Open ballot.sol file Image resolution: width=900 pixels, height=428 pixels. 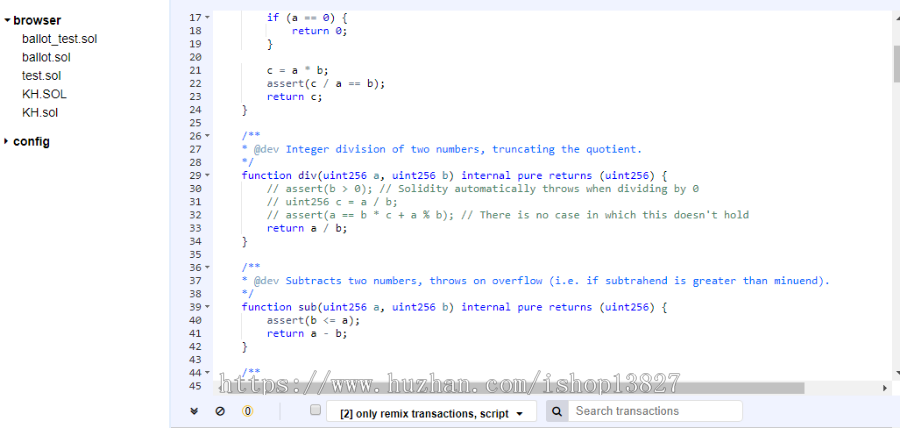click(46, 57)
